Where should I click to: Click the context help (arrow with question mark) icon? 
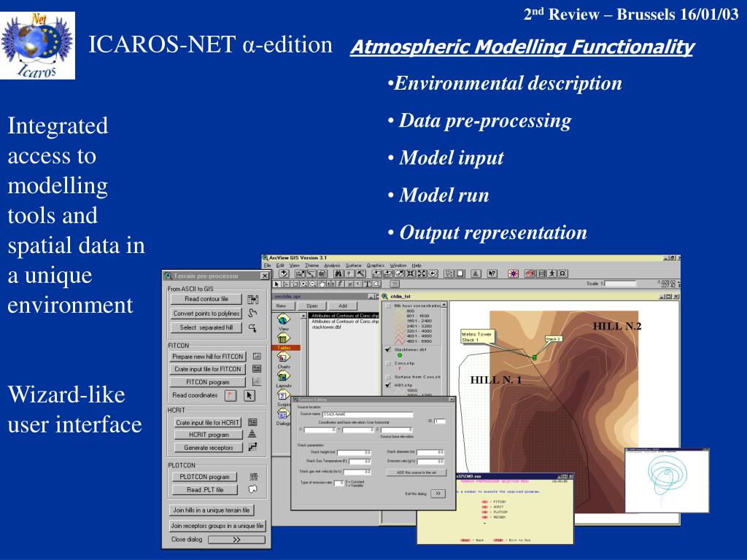[492, 273]
